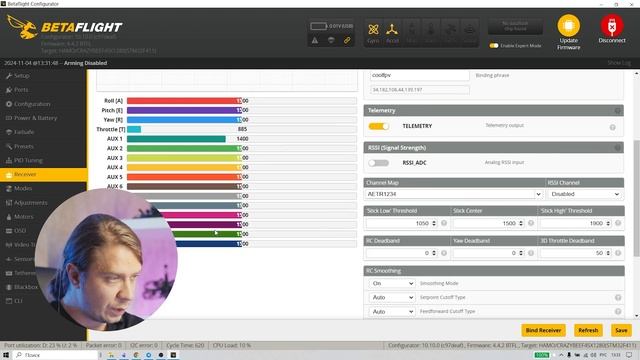Switch to the Motors tab
Image resolution: width=640 pixels, height=360 pixels.
[x=24, y=216]
